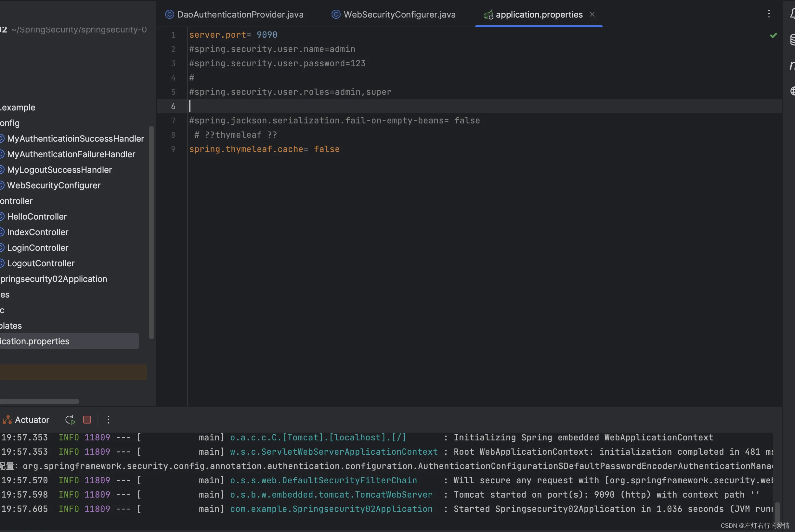Click the project tree vertical scrollbar
This screenshot has height=532, width=795.
(x=151, y=233)
